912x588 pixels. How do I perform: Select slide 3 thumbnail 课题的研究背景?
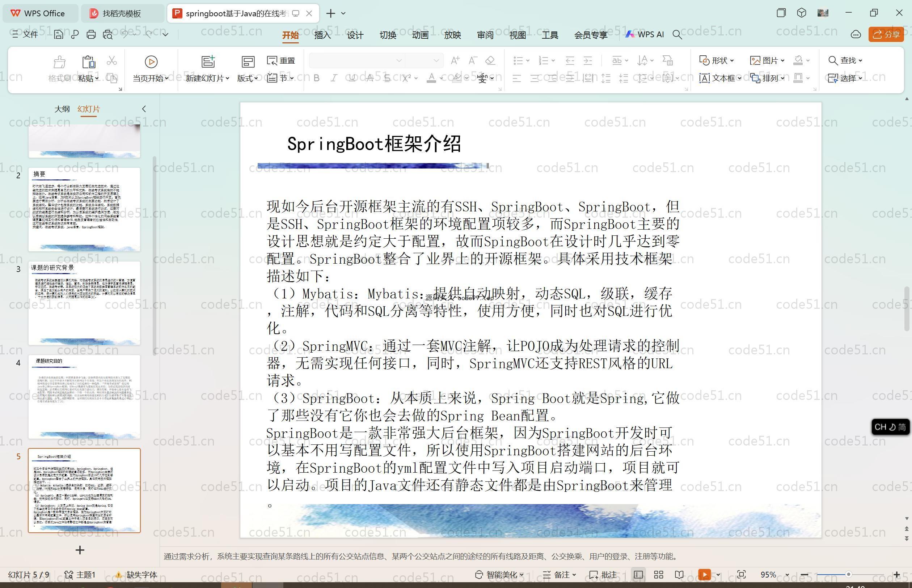pos(84,303)
